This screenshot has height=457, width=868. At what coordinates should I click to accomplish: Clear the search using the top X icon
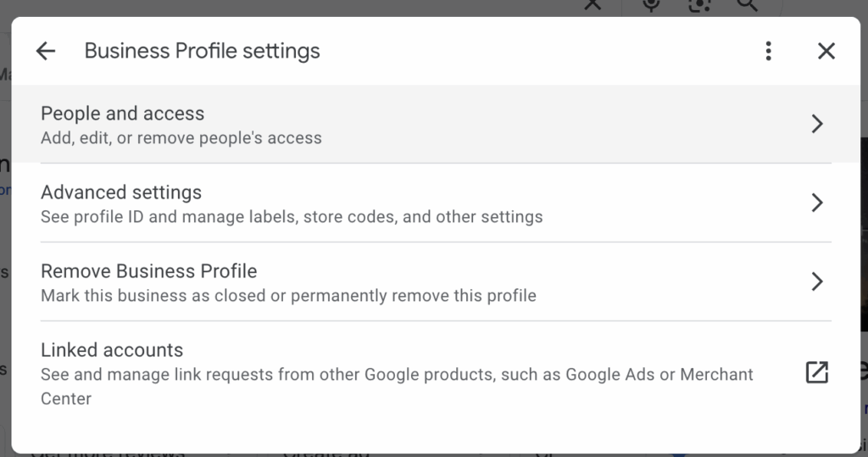coord(593,4)
